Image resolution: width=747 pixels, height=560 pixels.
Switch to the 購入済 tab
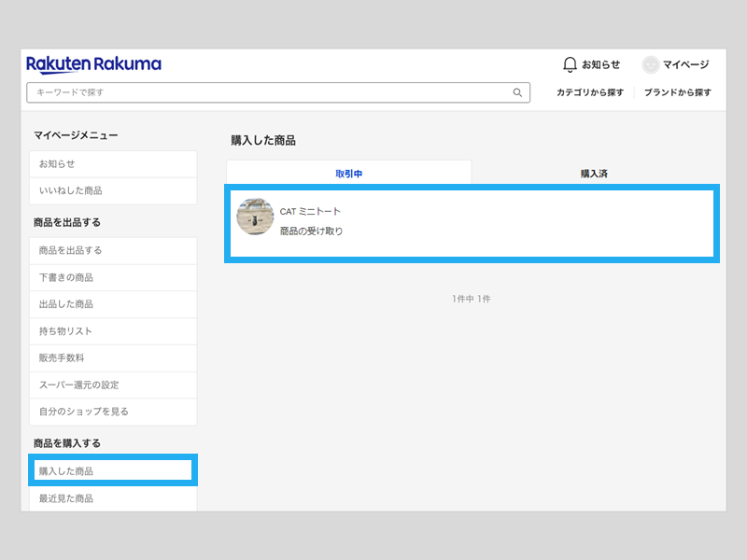[596, 174]
